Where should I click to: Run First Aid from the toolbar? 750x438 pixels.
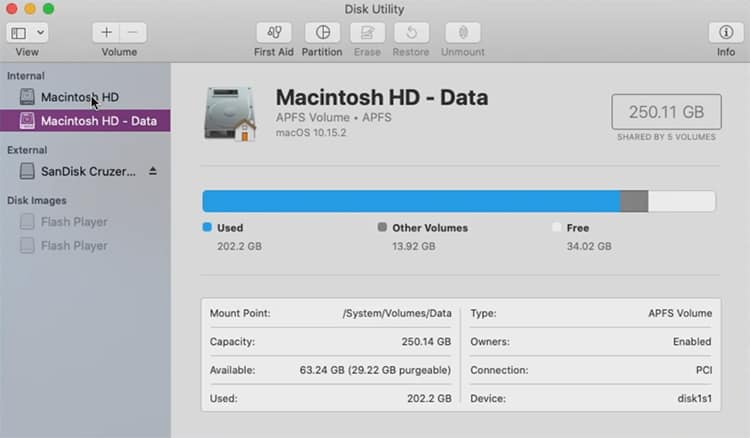point(274,33)
